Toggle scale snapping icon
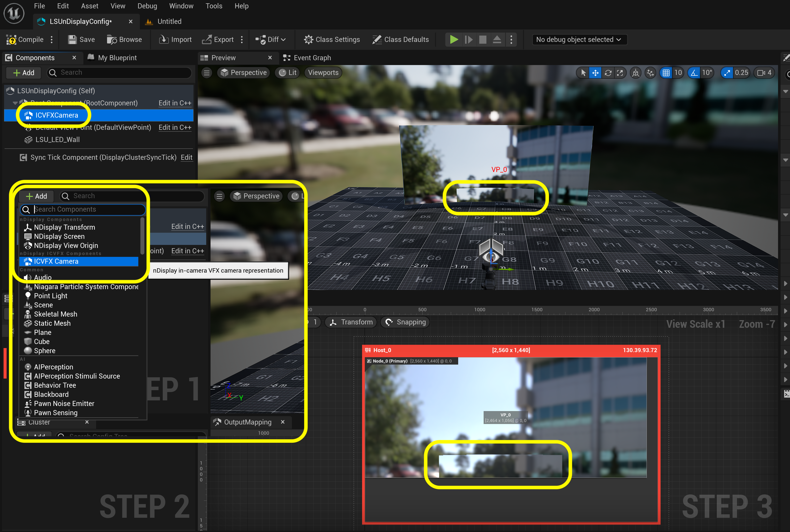The width and height of the screenshot is (790, 532). pos(727,73)
